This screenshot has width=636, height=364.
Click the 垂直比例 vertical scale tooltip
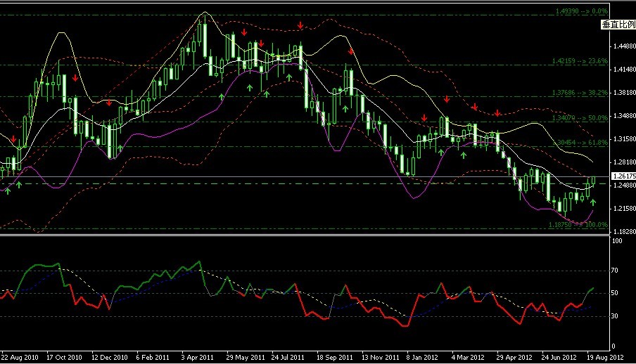click(x=618, y=25)
